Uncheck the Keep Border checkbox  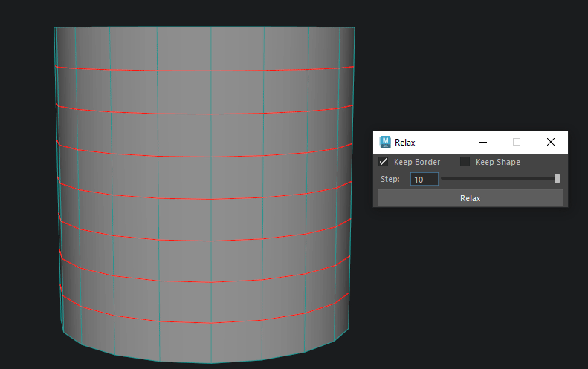tap(384, 162)
